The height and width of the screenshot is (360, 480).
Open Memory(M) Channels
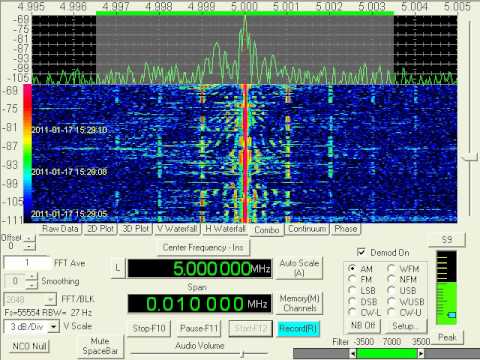pyautogui.click(x=299, y=303)
